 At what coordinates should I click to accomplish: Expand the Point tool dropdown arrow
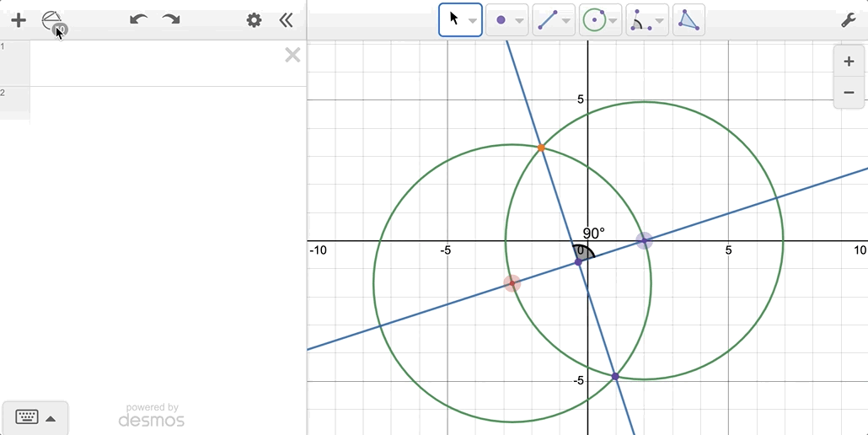click(x=519, y=21)
